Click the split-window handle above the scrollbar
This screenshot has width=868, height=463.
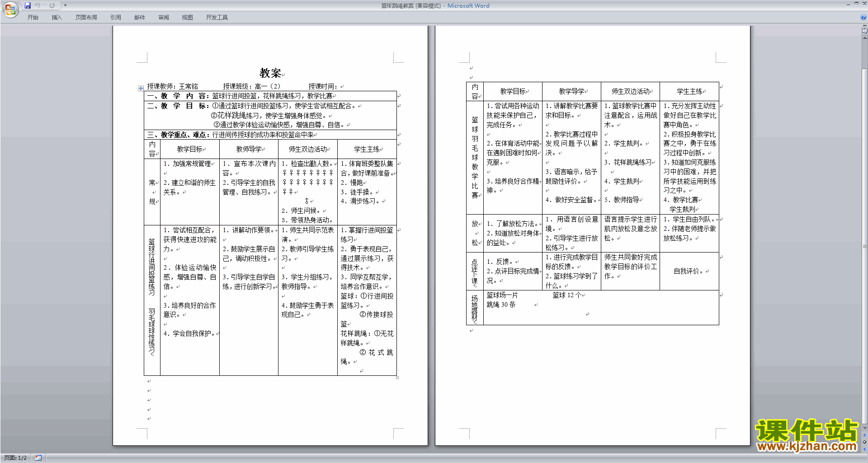coord(865,26)
